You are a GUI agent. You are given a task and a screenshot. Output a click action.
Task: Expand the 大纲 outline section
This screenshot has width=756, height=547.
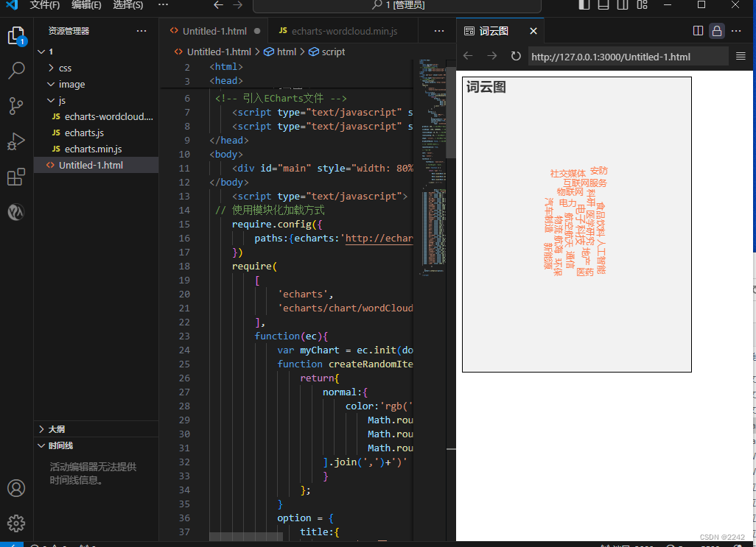pos(41,429)
